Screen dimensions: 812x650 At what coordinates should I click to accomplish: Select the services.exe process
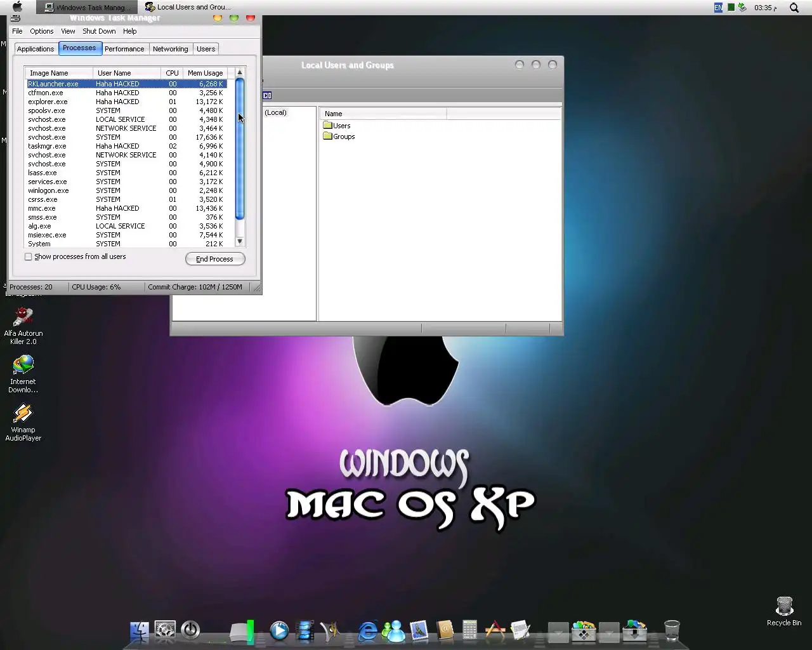(x=126, y=182)
